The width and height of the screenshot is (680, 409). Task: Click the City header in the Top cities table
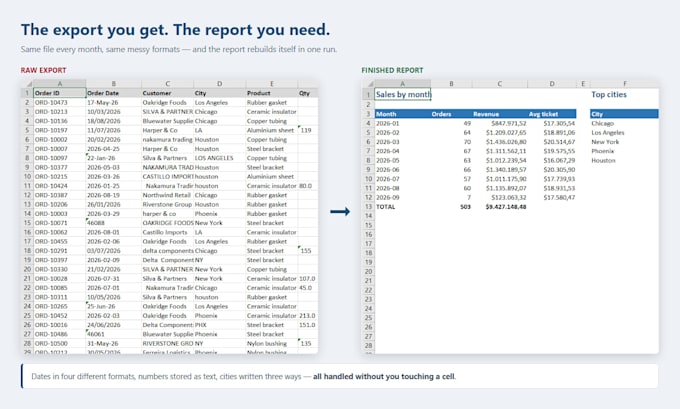coord(624,114)
